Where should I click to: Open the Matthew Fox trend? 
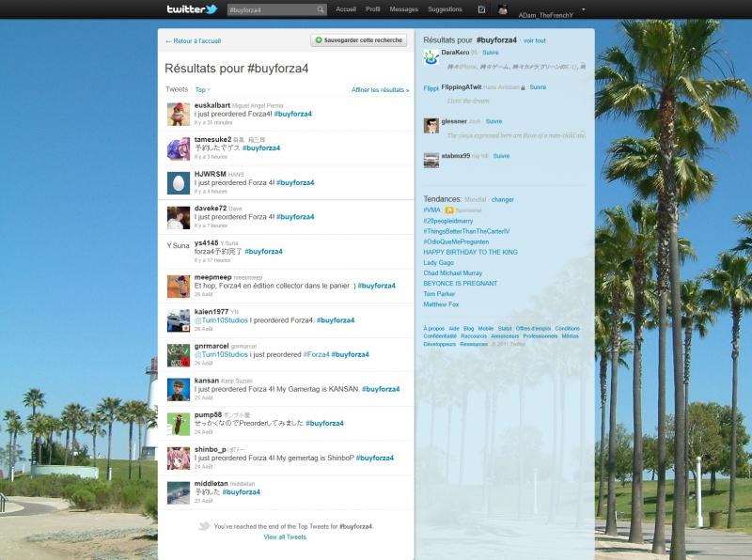coord(441,304)
